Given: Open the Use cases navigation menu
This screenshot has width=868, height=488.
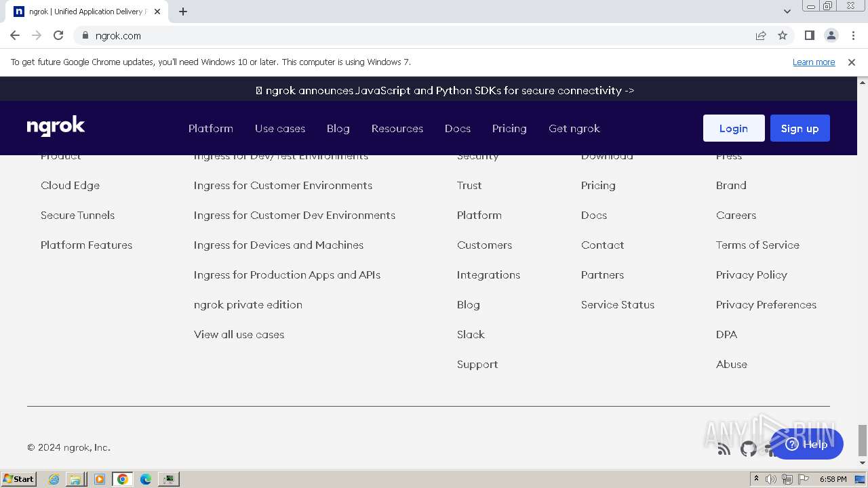Looking at the screenshot, I should 280,128.
